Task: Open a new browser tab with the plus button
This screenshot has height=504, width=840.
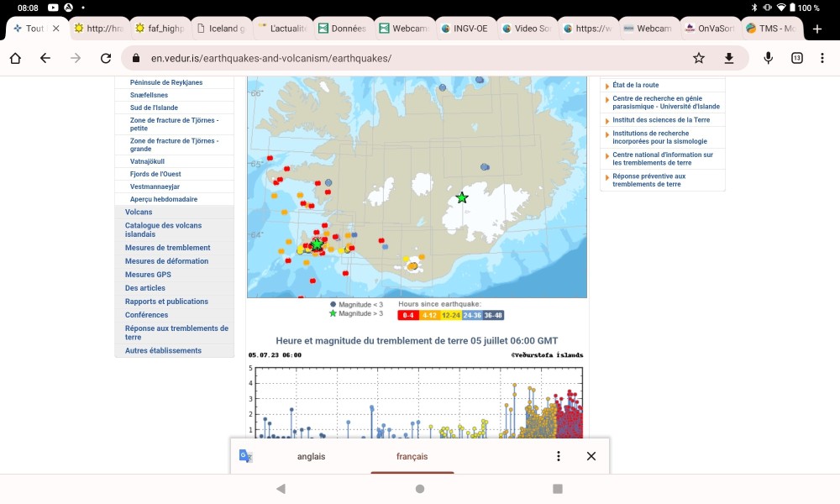Action: tap(817, 28)
